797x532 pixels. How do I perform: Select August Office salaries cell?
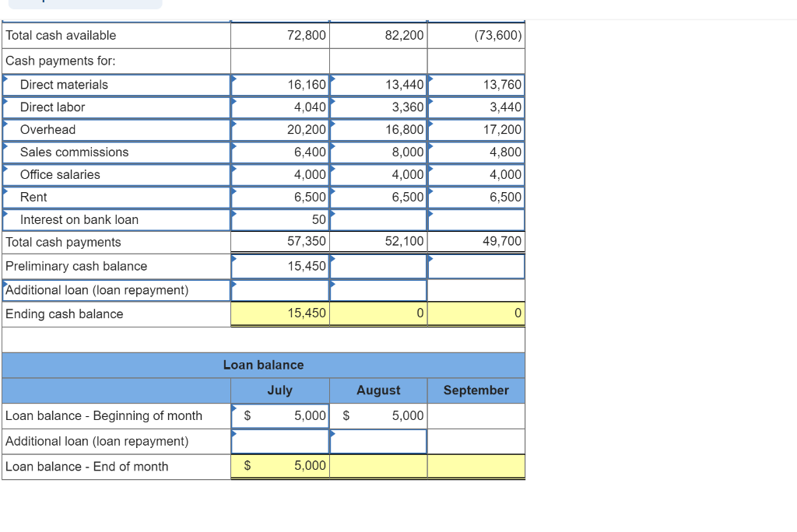coord(378,174)
